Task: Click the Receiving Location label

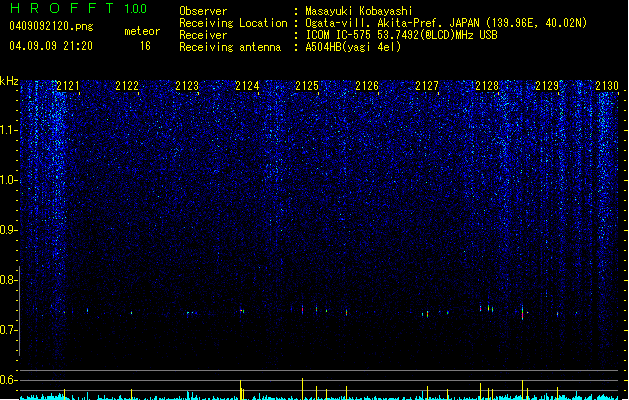Action: click(233, 23)
